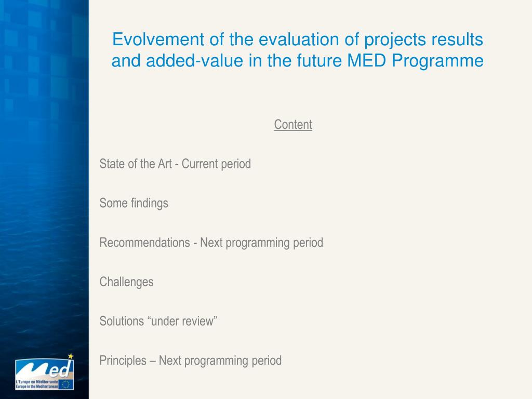
Task: Click the first title line starting with Evolvement
Action: (x=298, y=39)
